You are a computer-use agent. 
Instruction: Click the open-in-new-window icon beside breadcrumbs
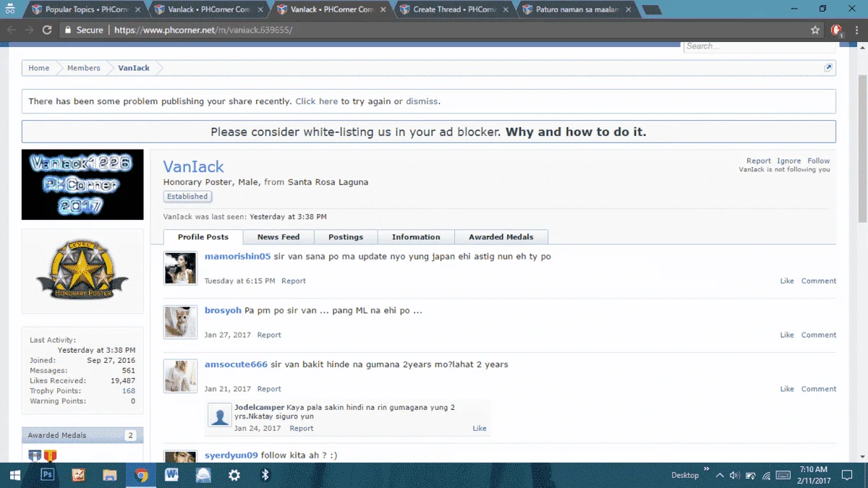point(827,68)
